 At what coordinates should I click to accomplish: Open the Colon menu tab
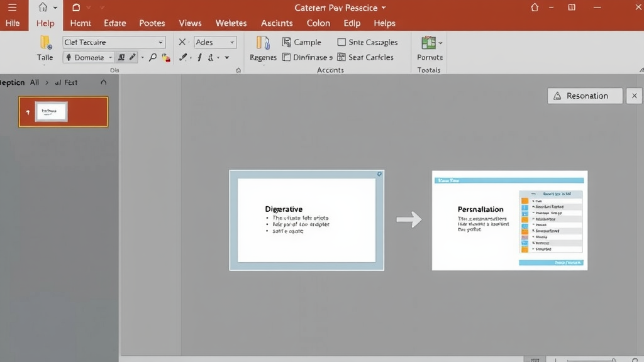pyautogui.click(x=318, y=23)
